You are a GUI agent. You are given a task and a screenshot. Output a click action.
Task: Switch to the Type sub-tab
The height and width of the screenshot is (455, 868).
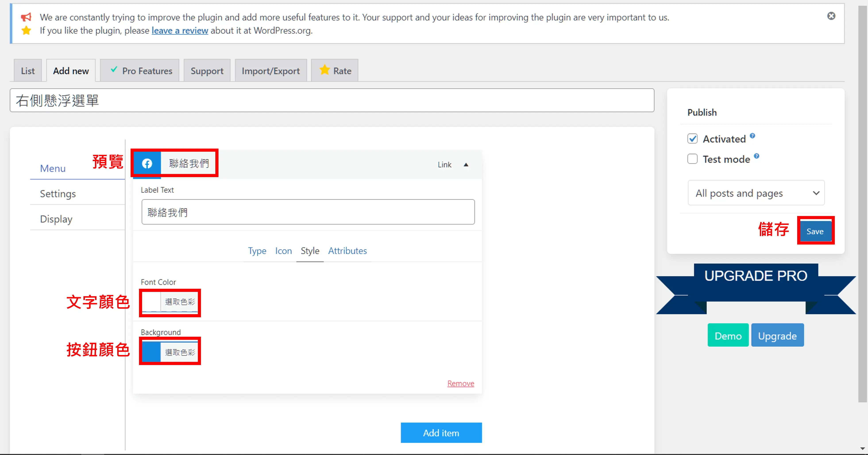(257, 251)
